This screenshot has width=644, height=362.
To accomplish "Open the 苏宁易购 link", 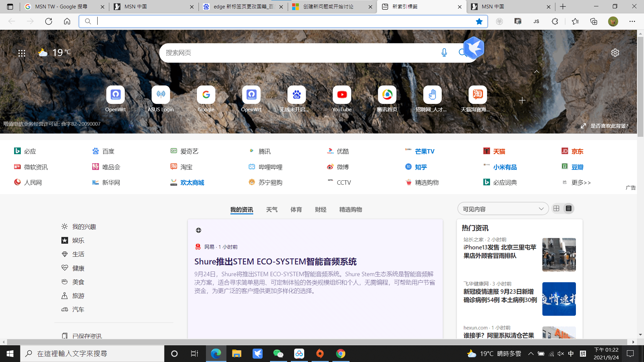I will [270, 183].
